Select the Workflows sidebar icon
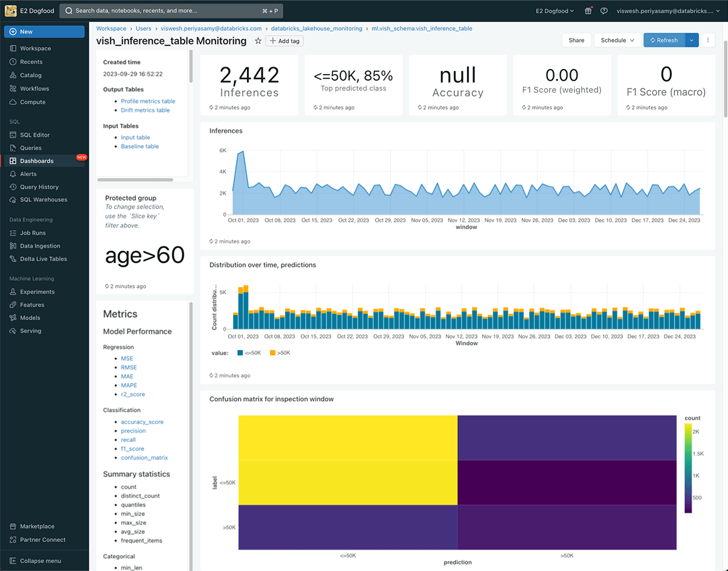This screenshot has height=571, width=728. pos(30,88)
